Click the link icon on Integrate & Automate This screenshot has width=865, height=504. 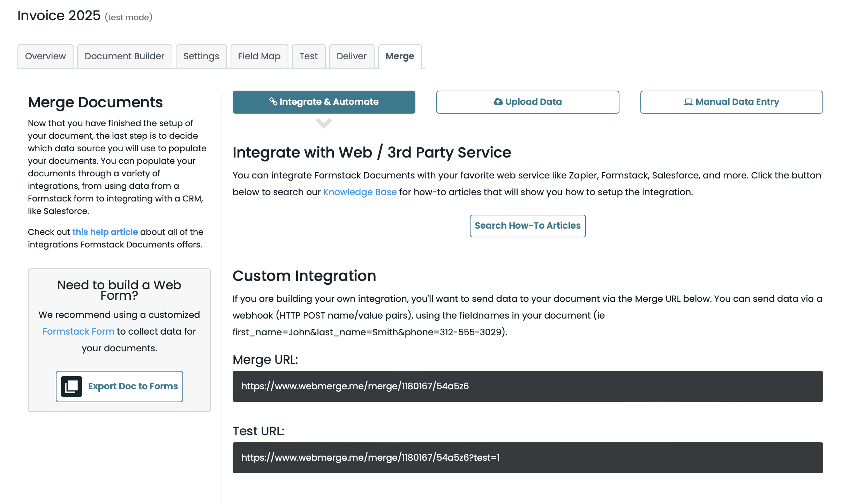[273, 101]
